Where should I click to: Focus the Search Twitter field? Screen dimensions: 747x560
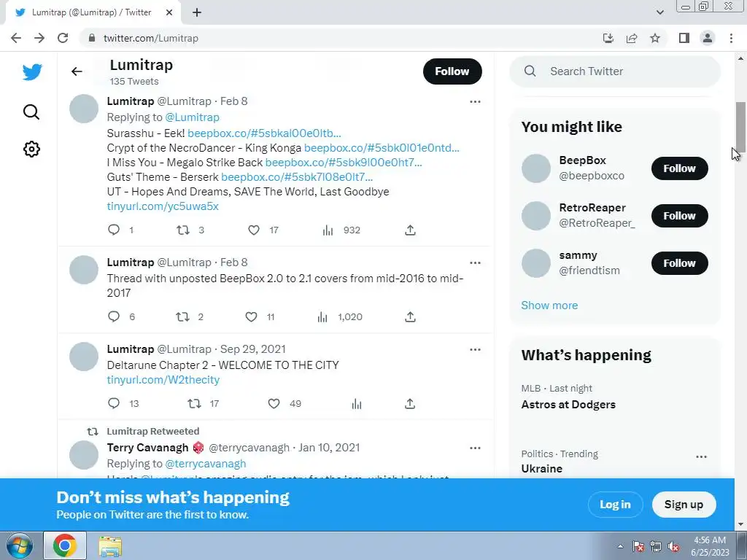614,71
